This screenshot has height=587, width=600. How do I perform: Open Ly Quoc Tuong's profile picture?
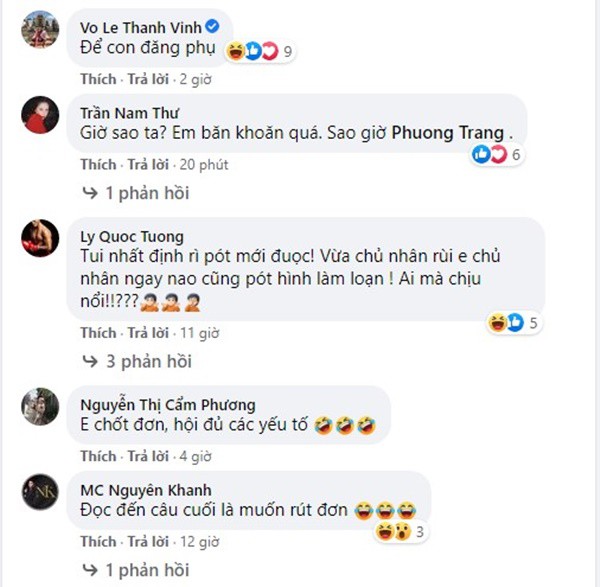click(40, 238)
